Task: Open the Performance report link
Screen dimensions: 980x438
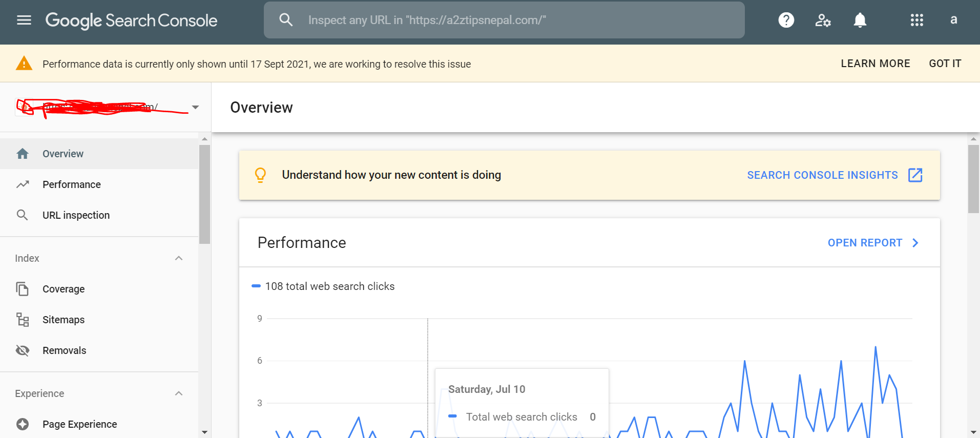Action: tap(873, 243)
